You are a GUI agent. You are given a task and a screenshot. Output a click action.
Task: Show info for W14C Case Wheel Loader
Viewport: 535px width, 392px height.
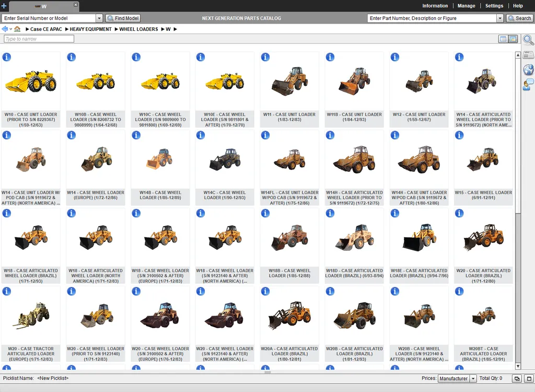tap(201, 135)
